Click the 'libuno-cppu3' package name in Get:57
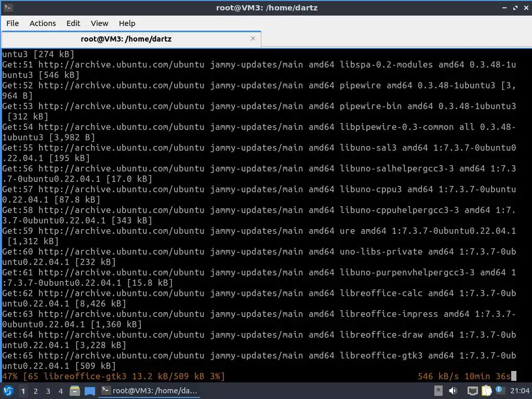 [371, 189]
